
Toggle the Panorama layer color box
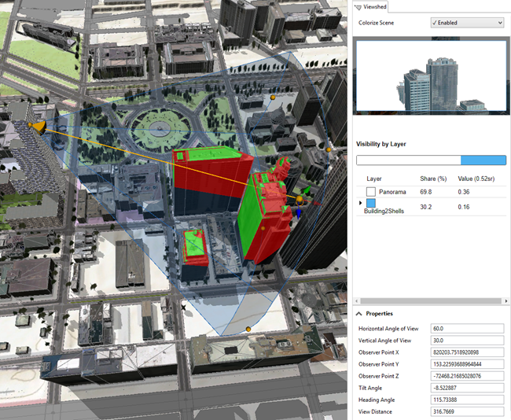370,191
